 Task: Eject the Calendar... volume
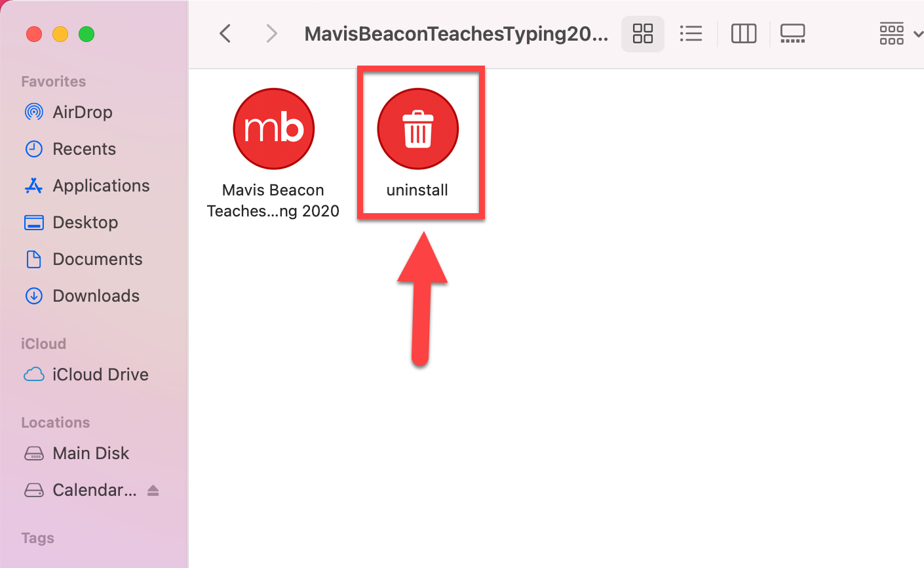point(153,490)
